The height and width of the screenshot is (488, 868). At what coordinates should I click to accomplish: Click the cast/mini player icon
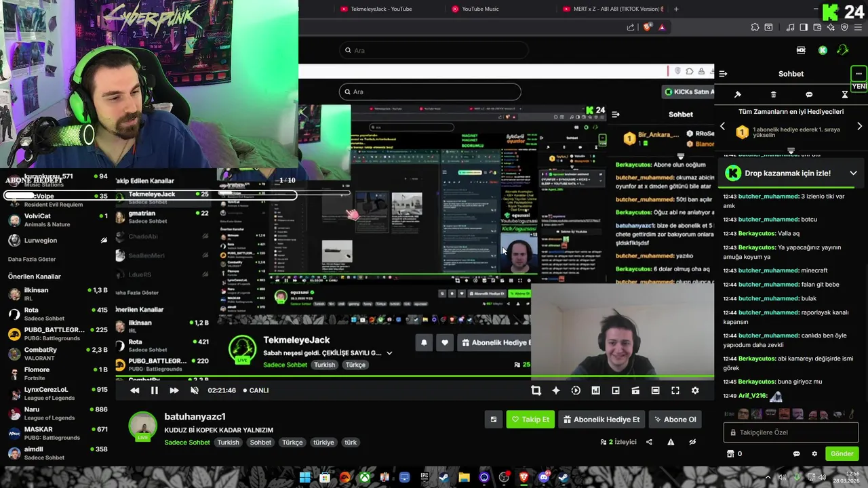pyautogui.click(x=635, y=390)
